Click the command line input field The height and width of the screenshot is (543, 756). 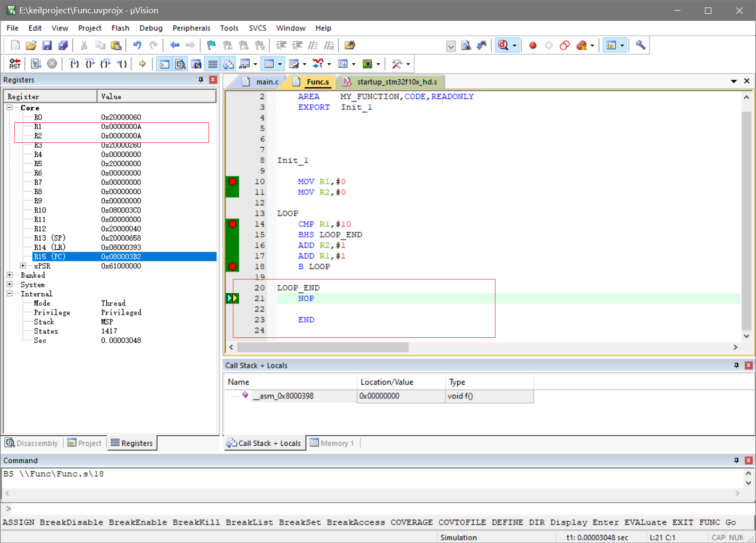[377, 509]
